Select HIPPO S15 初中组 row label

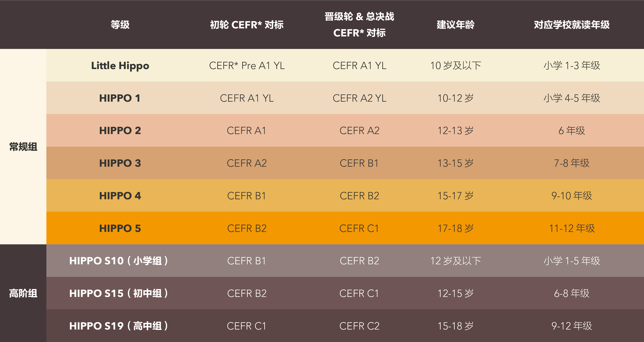(119, 293)
